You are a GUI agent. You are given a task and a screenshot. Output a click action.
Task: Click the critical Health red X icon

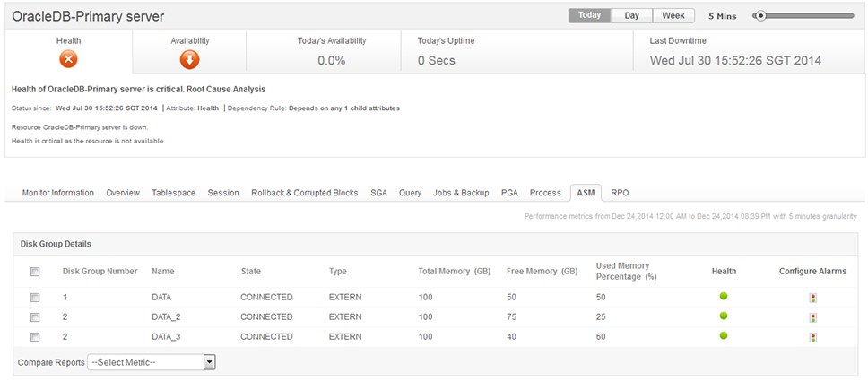(69, 60)
